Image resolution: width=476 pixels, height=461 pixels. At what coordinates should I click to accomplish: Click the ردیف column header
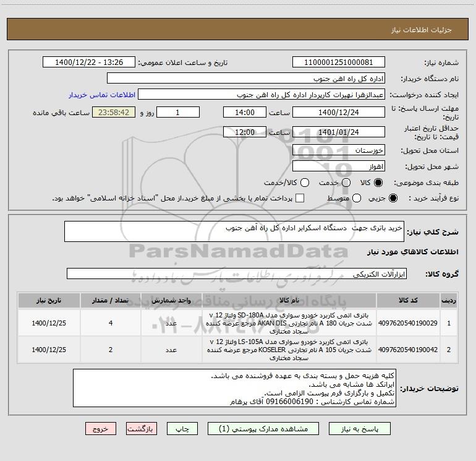click(449, 301)
